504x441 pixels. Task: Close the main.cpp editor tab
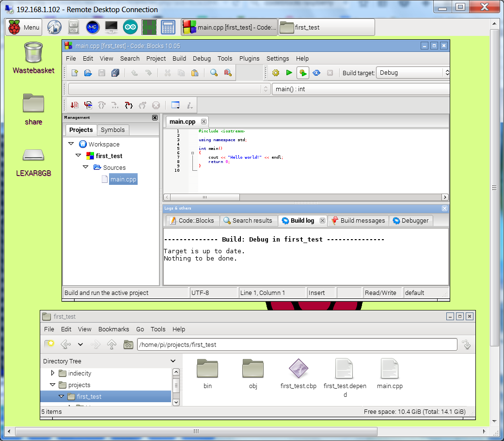click(x=204, y=121)
